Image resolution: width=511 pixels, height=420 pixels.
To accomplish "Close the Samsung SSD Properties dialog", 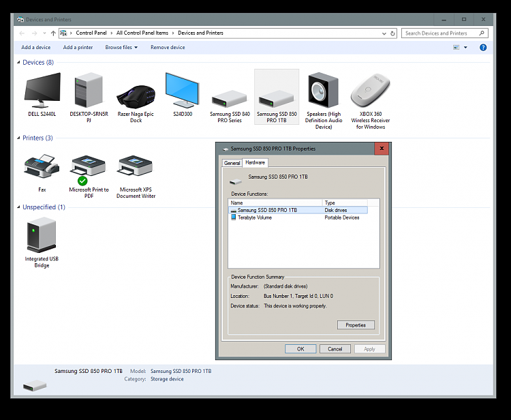I will coord(382,149).
